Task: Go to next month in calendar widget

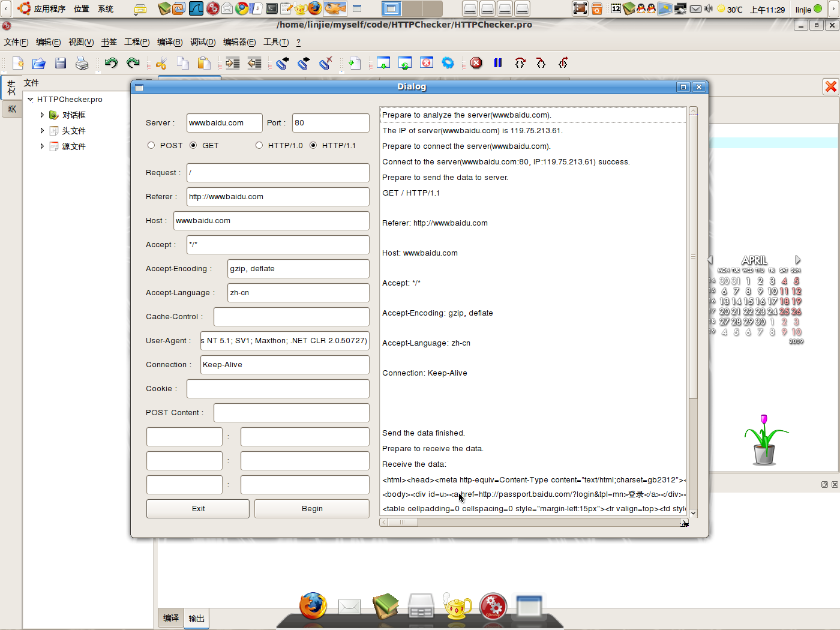Action: 797,260
